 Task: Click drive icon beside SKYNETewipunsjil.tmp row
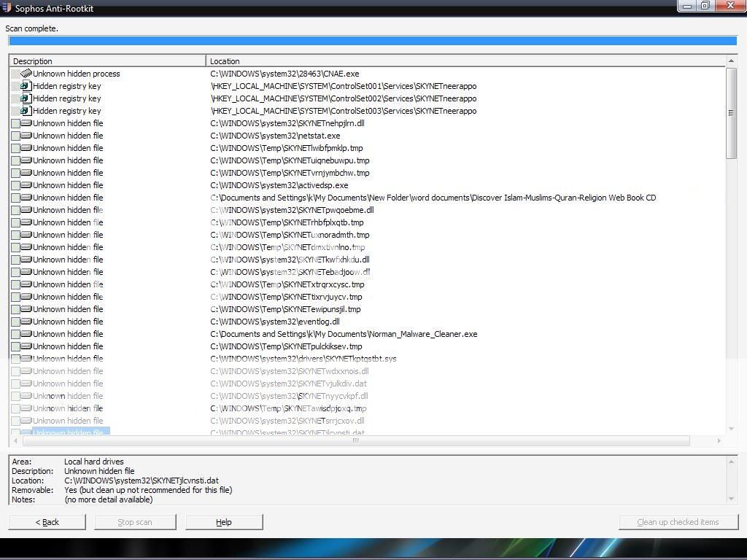(26, 308)
